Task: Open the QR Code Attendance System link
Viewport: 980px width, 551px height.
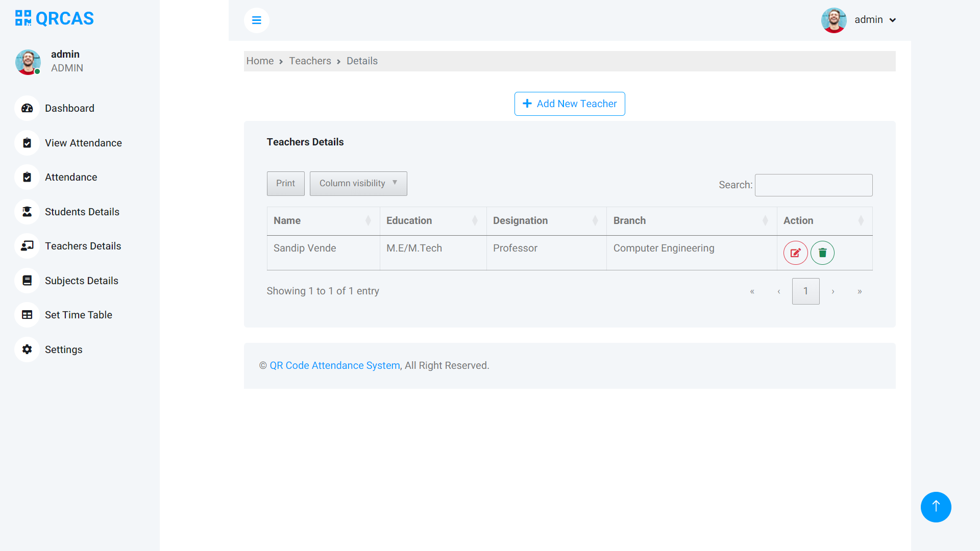Action: pos(334,365)
